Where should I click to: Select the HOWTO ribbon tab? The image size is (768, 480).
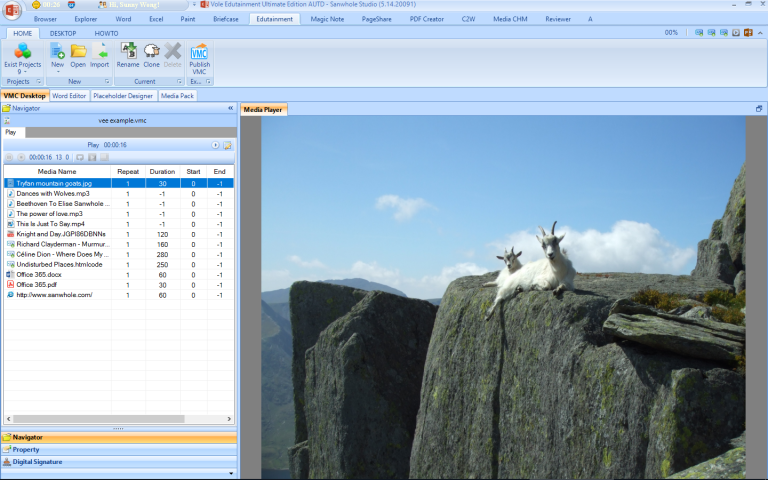(106, 33)
